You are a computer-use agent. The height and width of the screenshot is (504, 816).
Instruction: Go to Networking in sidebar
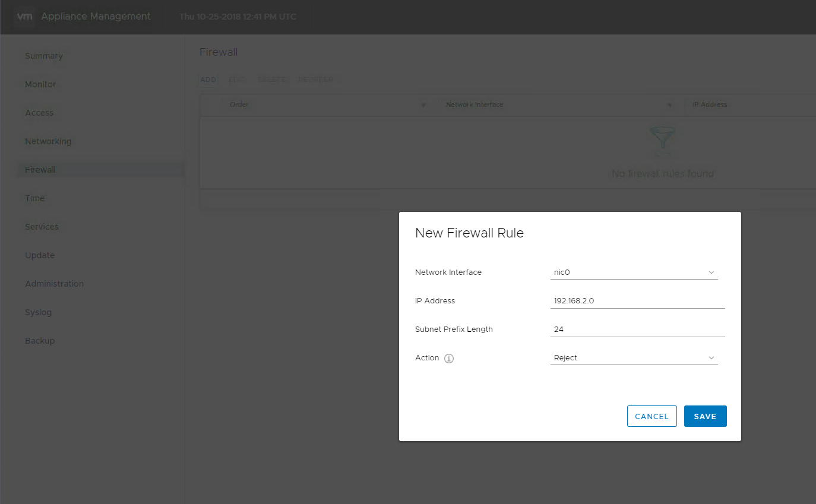pyautogui.click(x=48, y=141)
